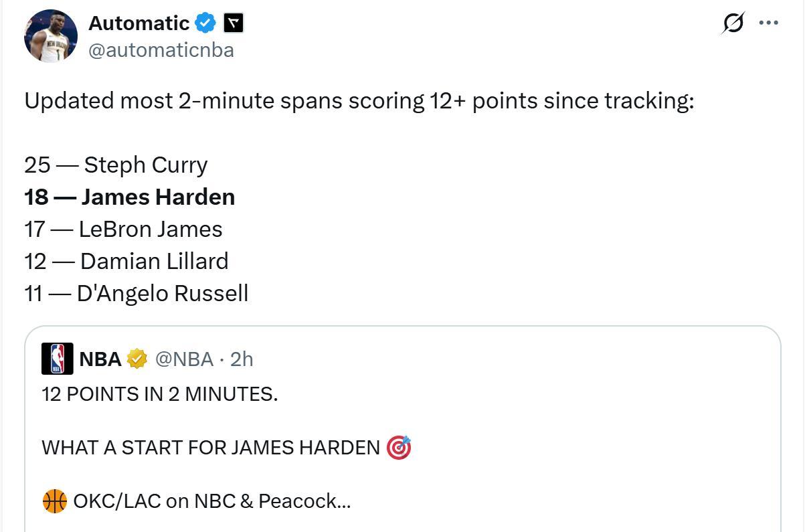Open quoted post via '12 POINTS IN 2 MINUTES.'
The image size is (805, 532).
pos(159,394)
